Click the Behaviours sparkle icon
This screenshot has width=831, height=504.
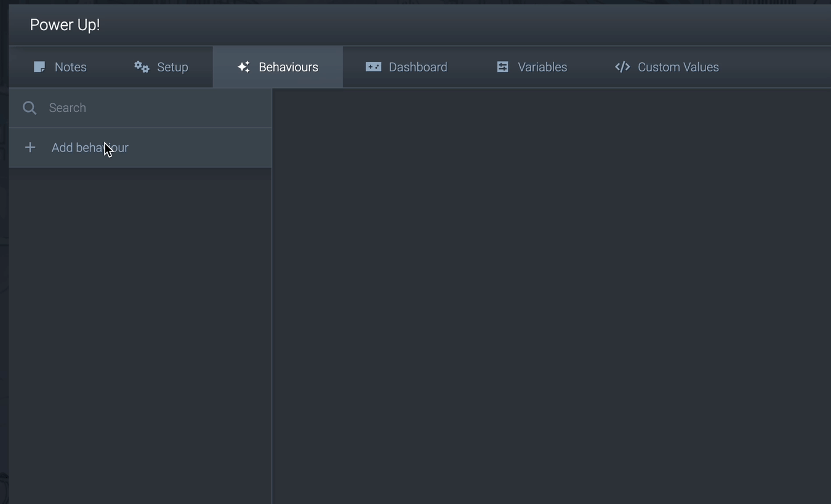[244, 66]
